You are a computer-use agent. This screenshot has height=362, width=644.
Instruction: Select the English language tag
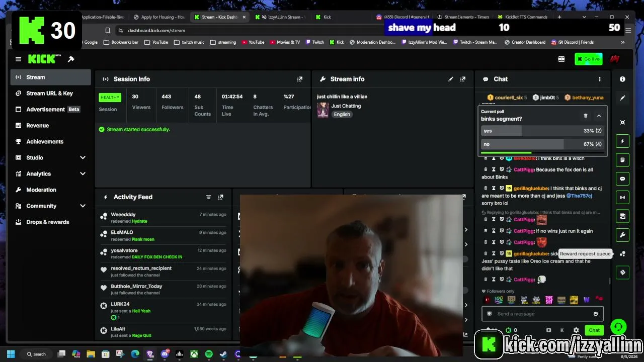point(342,114)
